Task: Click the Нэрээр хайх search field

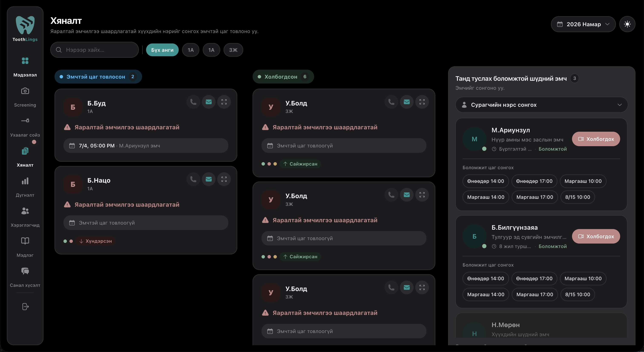Action: coord(95,50)
